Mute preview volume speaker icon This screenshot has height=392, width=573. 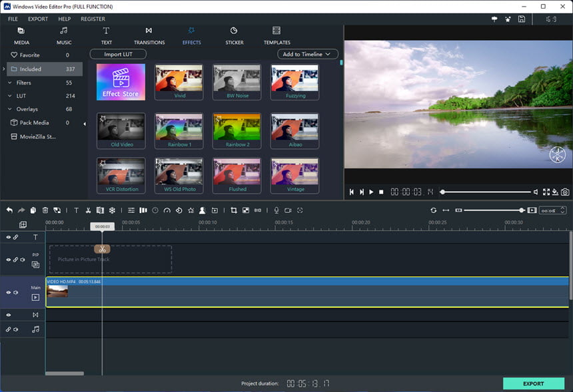536,192
